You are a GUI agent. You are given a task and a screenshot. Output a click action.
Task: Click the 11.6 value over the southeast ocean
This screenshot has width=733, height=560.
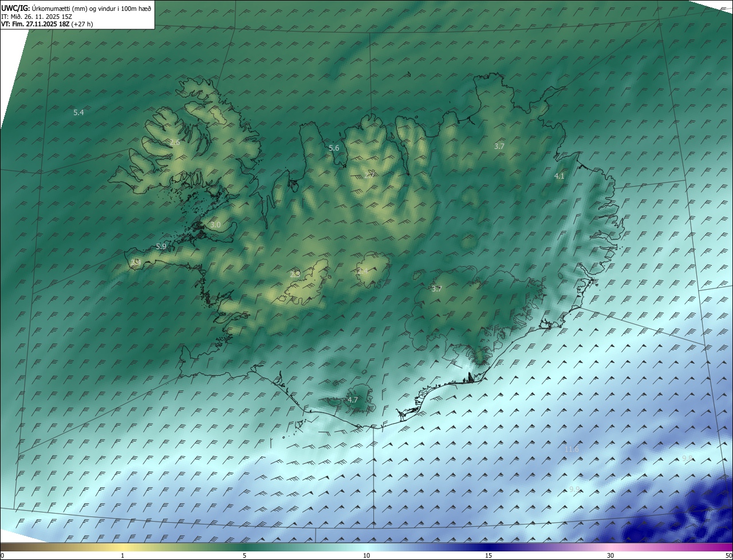(572, 449)
